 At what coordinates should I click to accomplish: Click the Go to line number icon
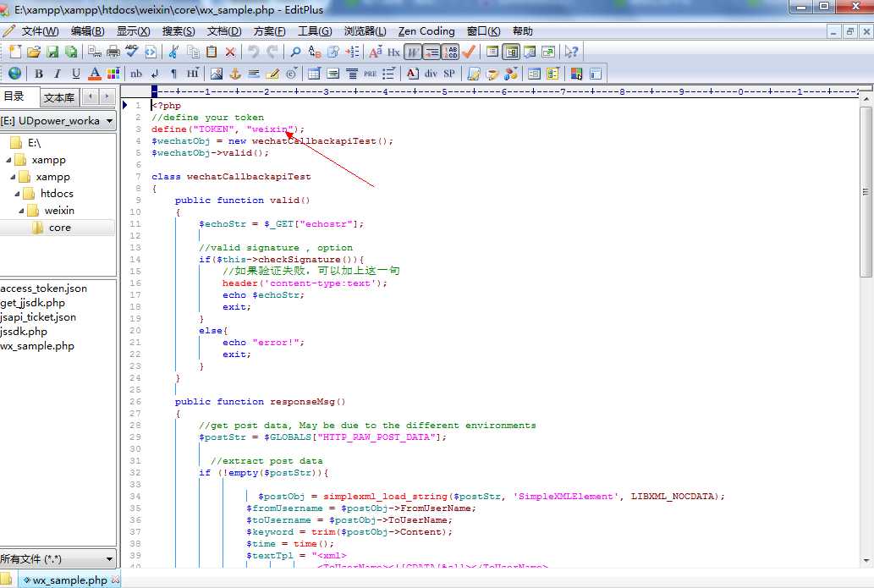pos(352,52)
